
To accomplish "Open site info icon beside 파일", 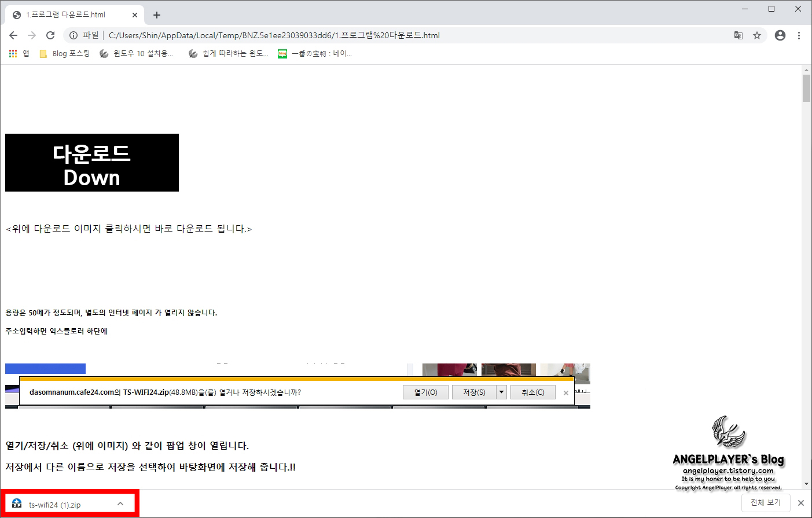I will coord(74,35).
